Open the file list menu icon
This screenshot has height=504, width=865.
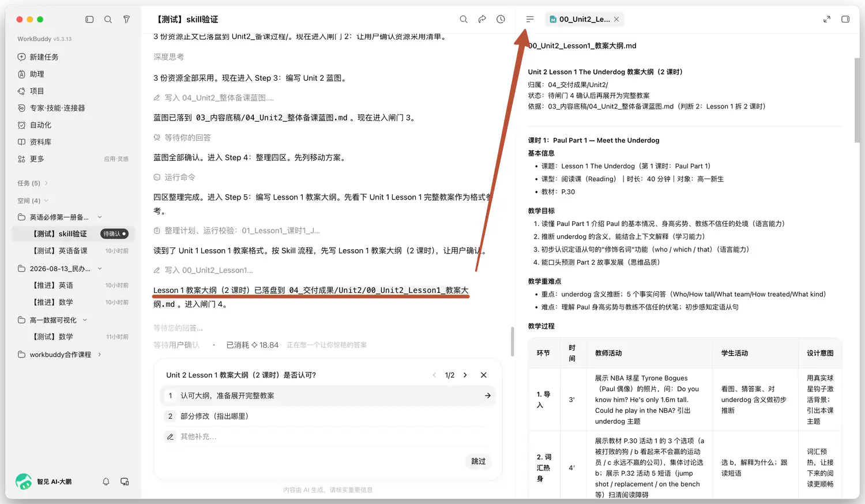[530, 20]
